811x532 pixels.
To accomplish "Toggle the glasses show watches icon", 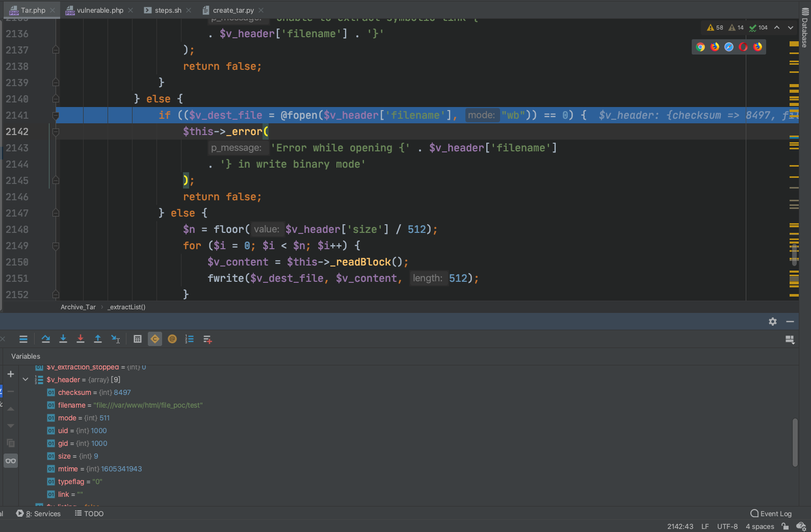I will click(x=11, y=461).
